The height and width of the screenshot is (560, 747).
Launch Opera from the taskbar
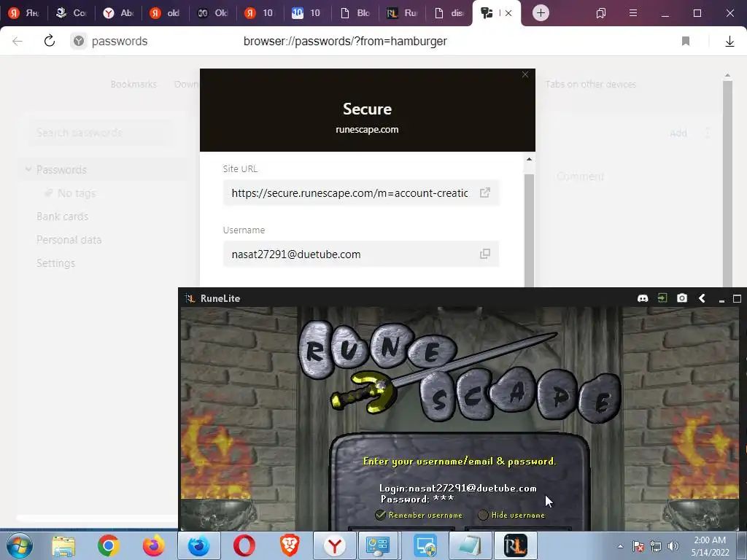pos(244,545)
